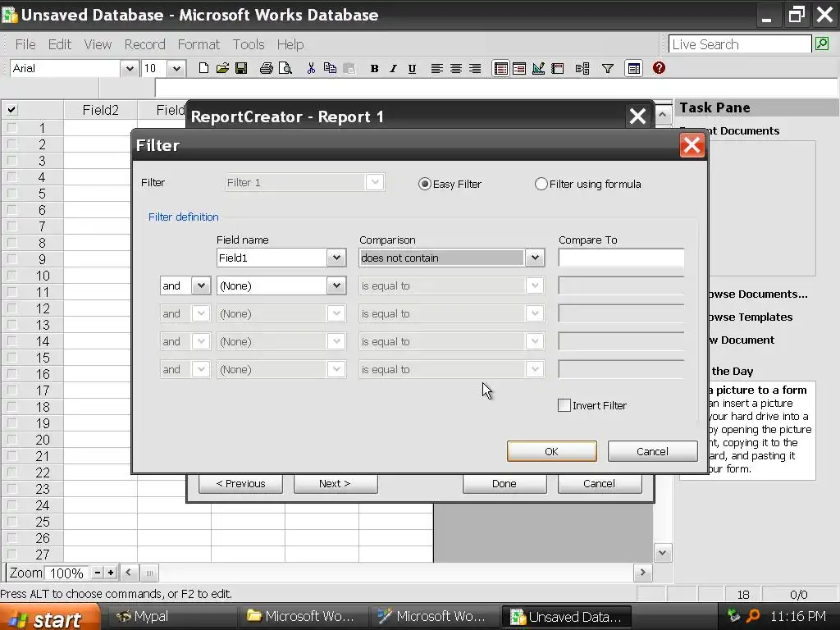Open Works Help question mark icon

point(659,68)
